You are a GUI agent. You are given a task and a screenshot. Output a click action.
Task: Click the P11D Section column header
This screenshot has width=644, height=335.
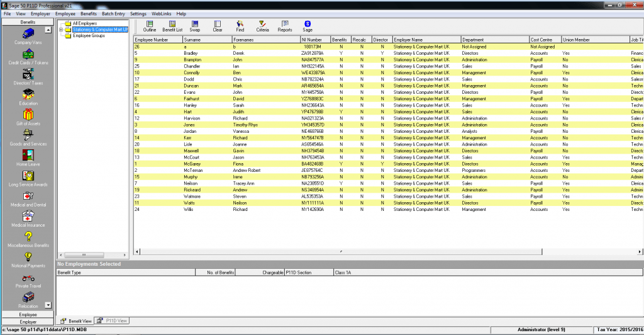coord(309,273)
